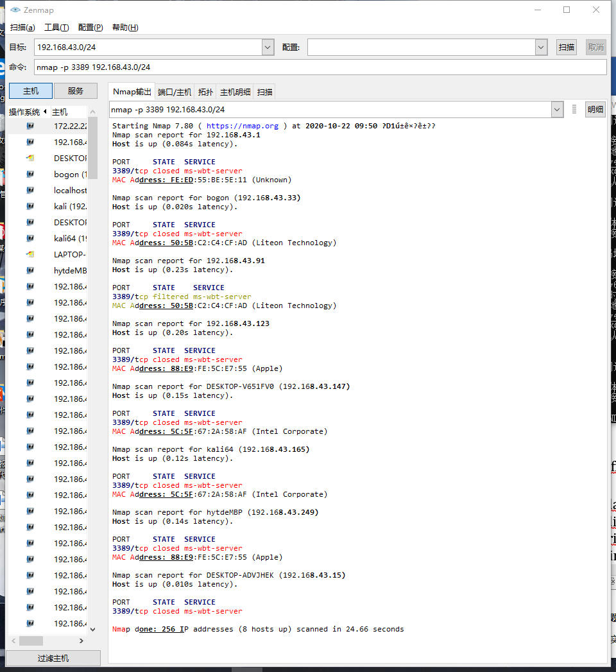Click scan report line for DESKTOP-ADVJHEK
Image resolution: width=616 pixels, height=672 pixels.
(228, 575)
